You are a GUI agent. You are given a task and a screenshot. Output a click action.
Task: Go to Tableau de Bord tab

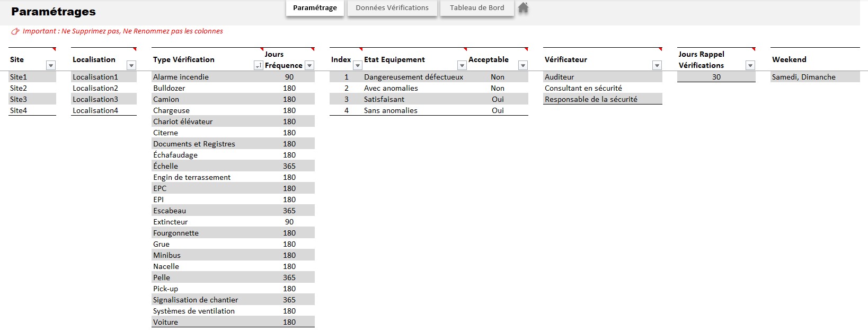[x=477, y=8]
